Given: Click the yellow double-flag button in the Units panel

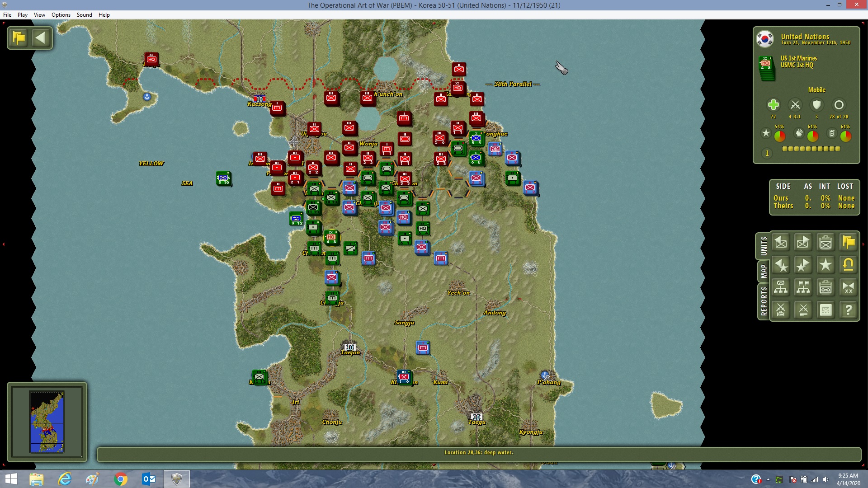Looking at the screenshot, I should click(x=849, y=243).
